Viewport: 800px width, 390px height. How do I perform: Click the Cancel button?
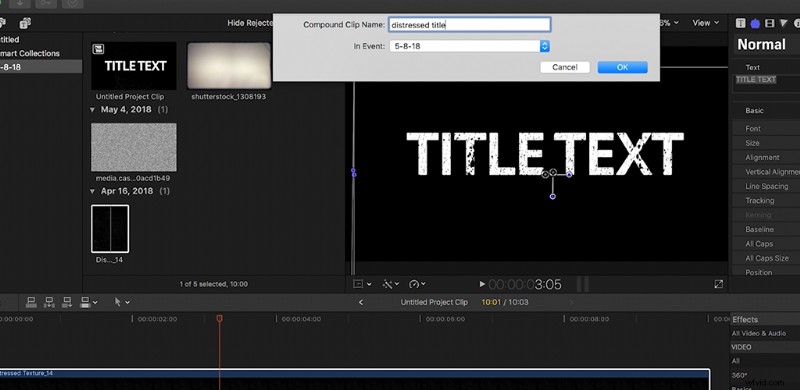pyautogui.click(x=565, y=67)
